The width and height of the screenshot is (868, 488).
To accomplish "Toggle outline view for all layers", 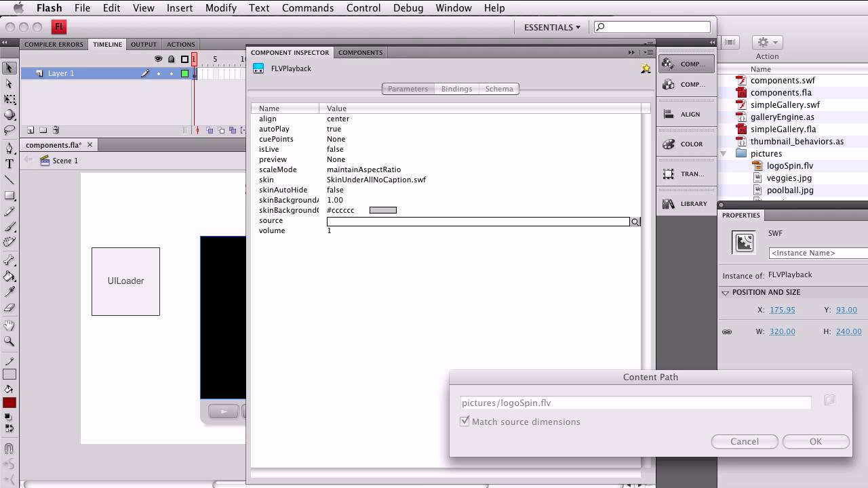I will pos(184,59).
